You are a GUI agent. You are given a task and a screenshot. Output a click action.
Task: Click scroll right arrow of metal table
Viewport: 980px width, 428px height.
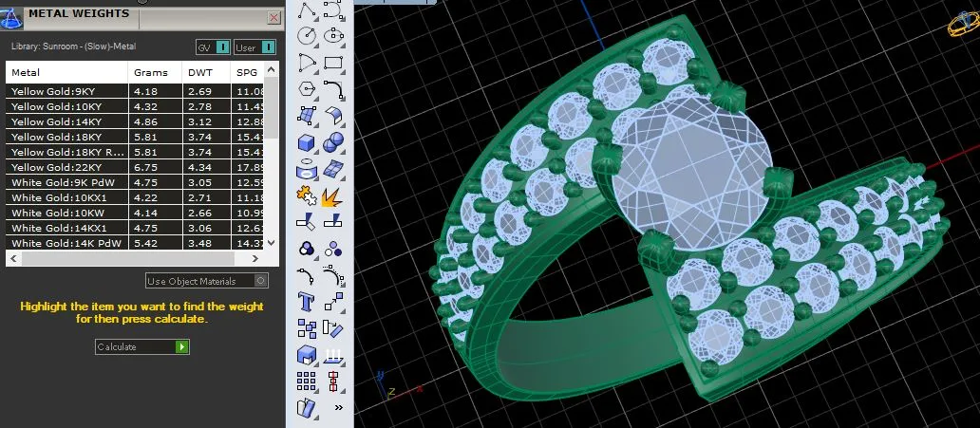click(x=255, y=258)
